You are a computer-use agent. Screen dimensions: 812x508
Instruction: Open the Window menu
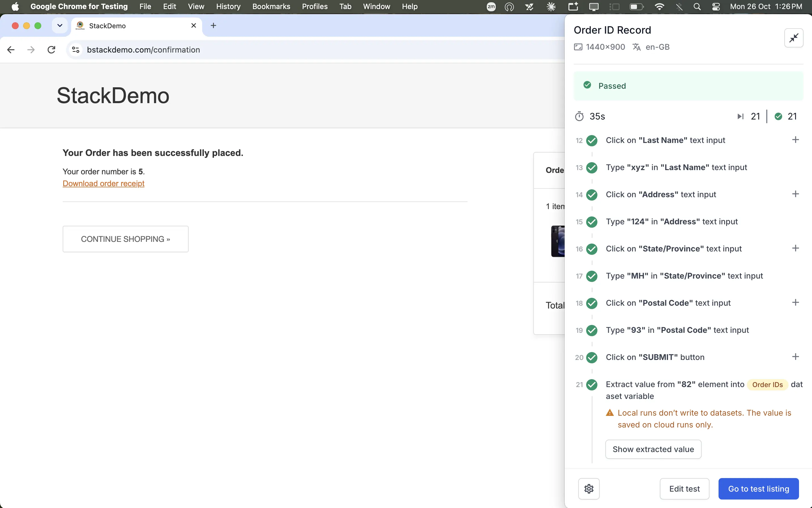point(376,7)
